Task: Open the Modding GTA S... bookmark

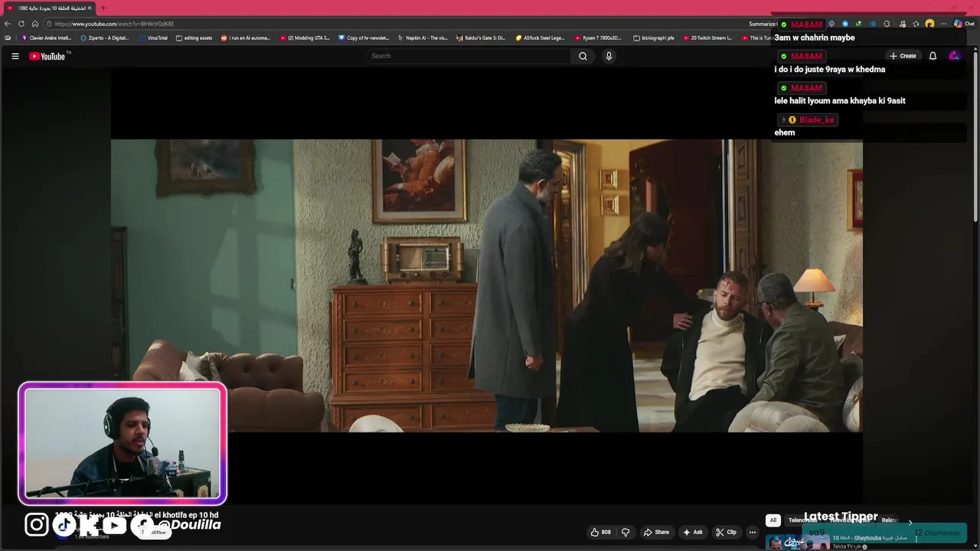Action: tap(305, 37)
